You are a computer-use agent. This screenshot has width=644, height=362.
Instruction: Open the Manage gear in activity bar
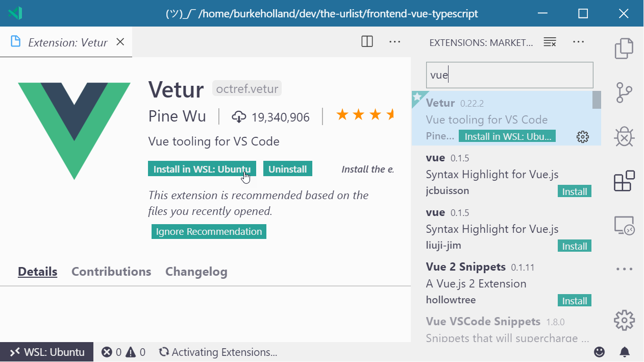pyautogui.click(x=624, y=320)
